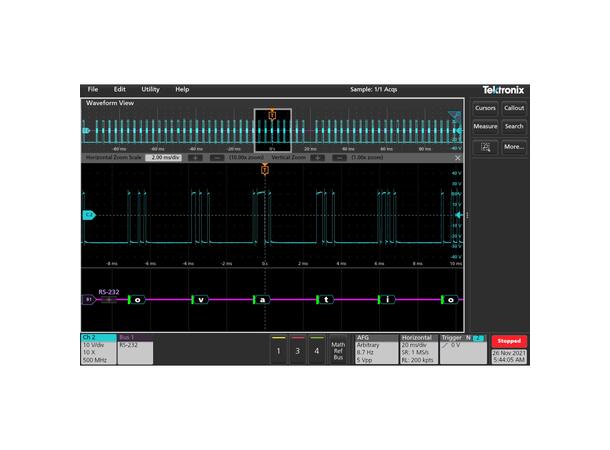Click the Horizontal Zoom Scale value field
Viewport: 610px width, 450px height.
click(163, 158)
